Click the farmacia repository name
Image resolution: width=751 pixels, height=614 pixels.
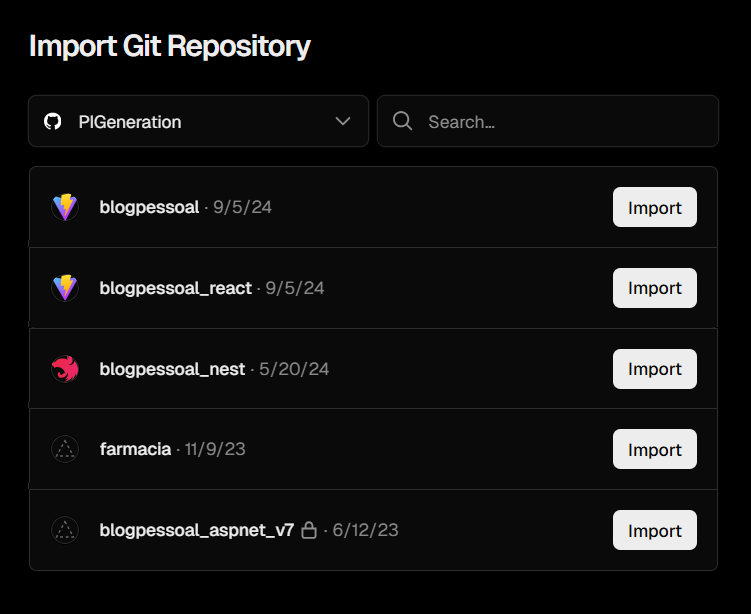pyautogui.click(x=135, y=449)
